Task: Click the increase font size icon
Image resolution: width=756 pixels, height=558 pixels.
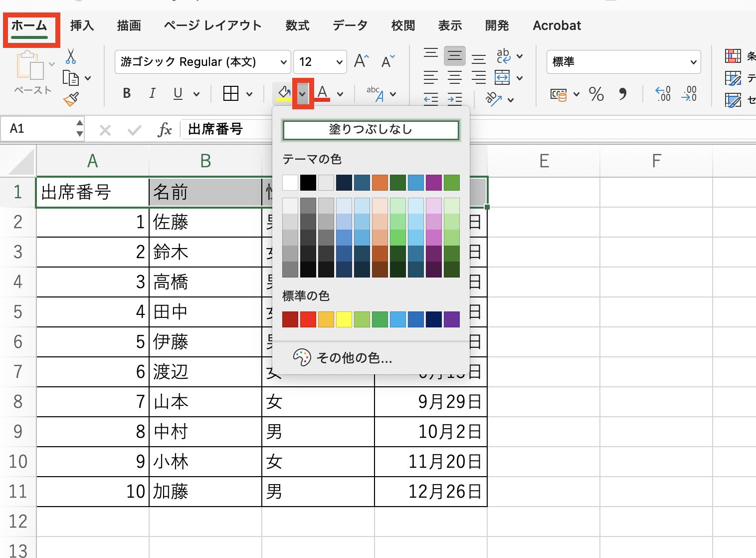Action: (x=361, y=61)
